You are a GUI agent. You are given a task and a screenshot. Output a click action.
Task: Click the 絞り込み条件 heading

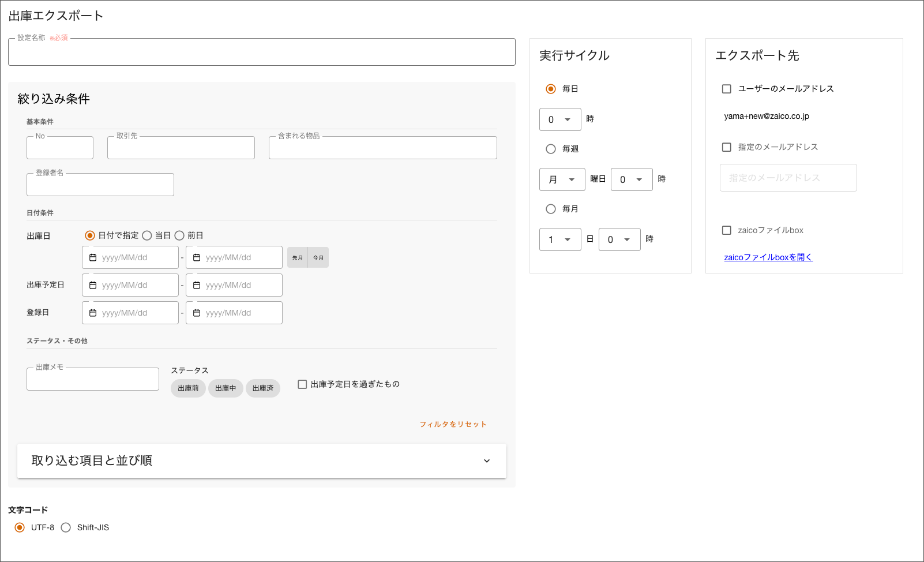[54, 99]
